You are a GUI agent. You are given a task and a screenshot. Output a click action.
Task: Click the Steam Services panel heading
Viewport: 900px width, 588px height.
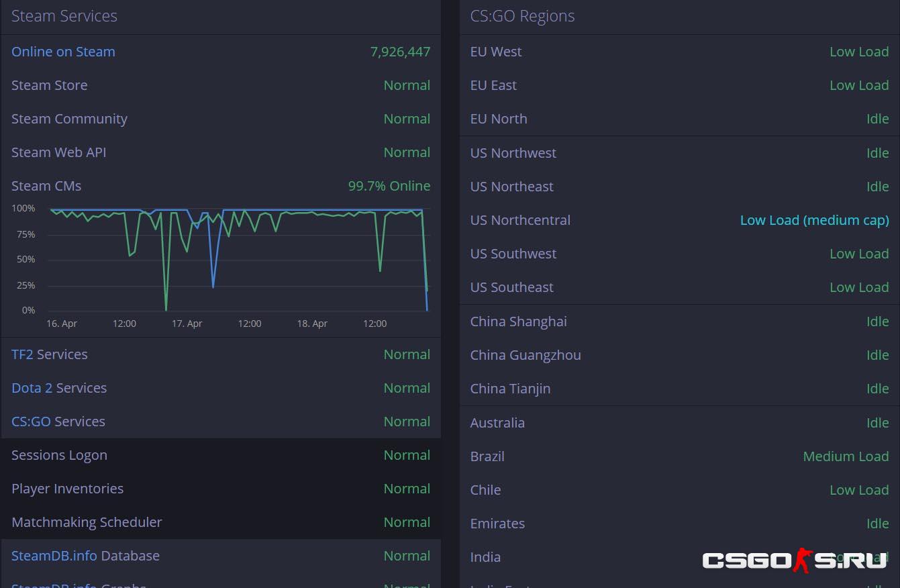tap(64, 16)
